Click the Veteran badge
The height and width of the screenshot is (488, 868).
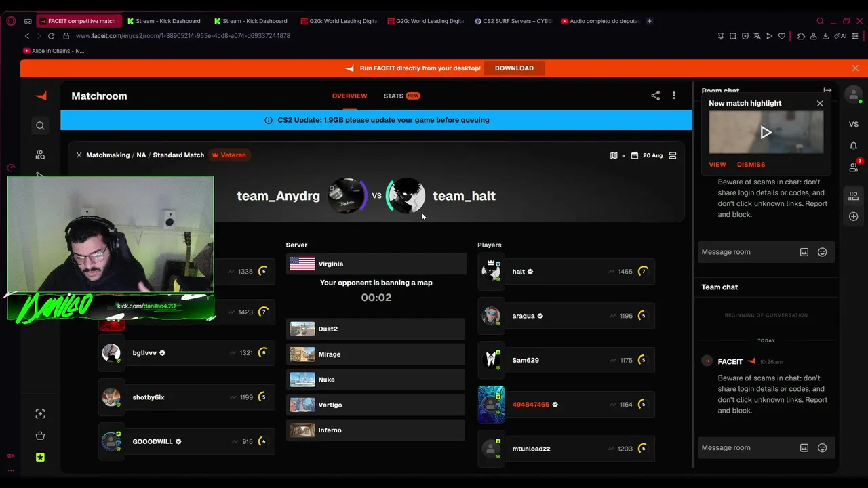coord(229,155)
